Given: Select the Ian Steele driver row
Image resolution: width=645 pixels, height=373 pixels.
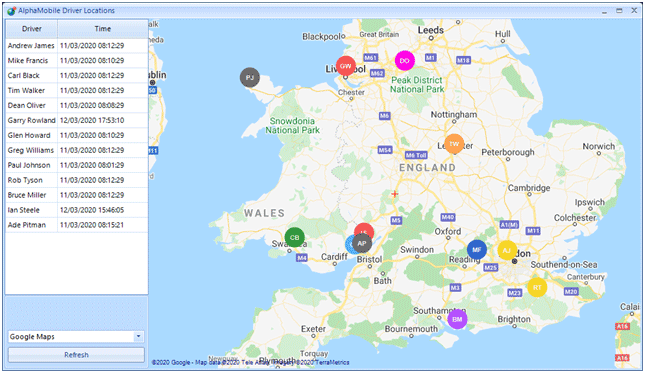Looking at the screenshot, I should click(x=77, y=210).
